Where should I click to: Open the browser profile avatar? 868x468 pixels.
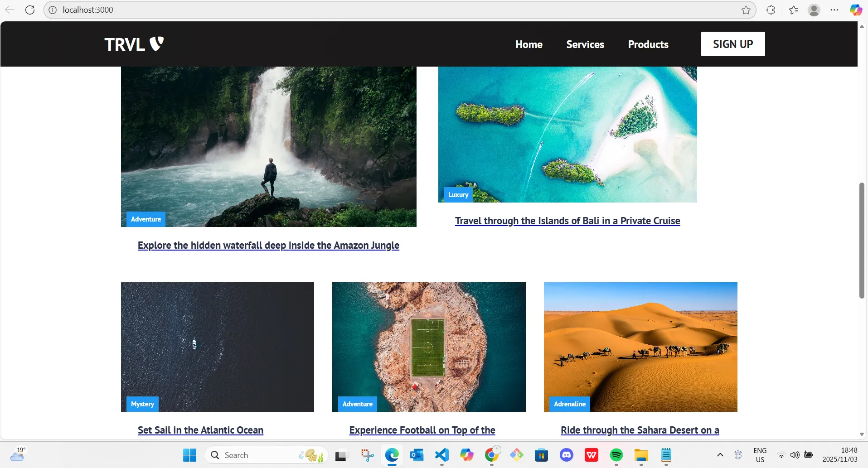[814, 10]
